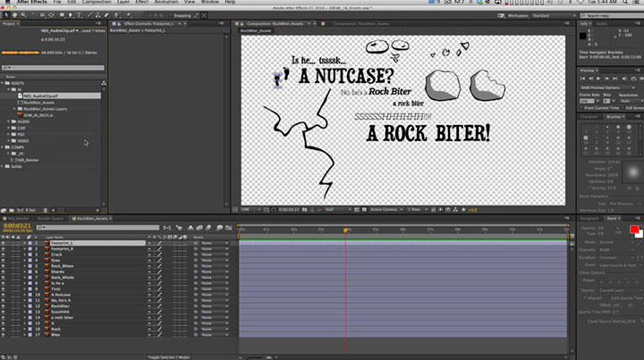Click the toggle transparency grid icon in viewer
This screenshot has width=644, height=360.
tap(364, 210)
